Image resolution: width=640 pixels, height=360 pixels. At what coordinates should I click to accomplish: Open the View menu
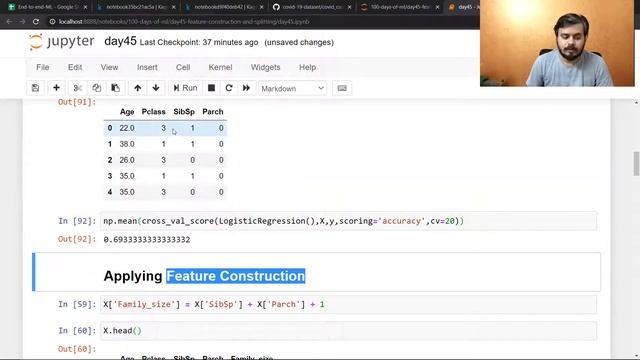click(x=109, y=67)
